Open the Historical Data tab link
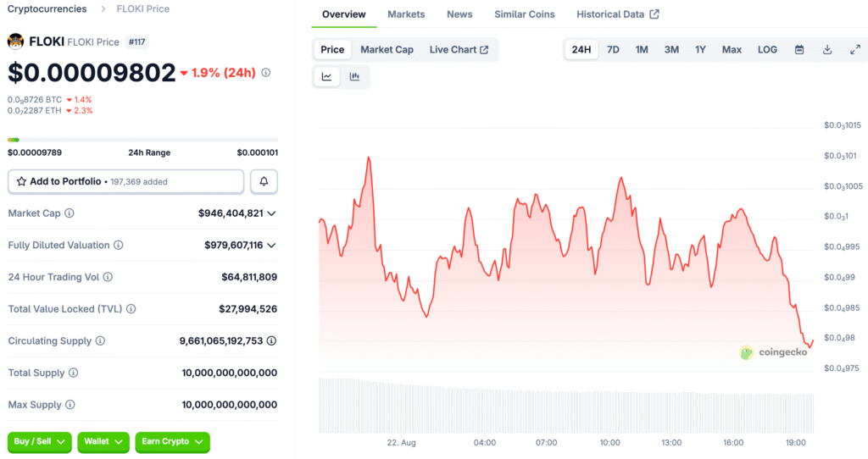The width and height of the screenshot is (868, 459). [x=618, y=14]
